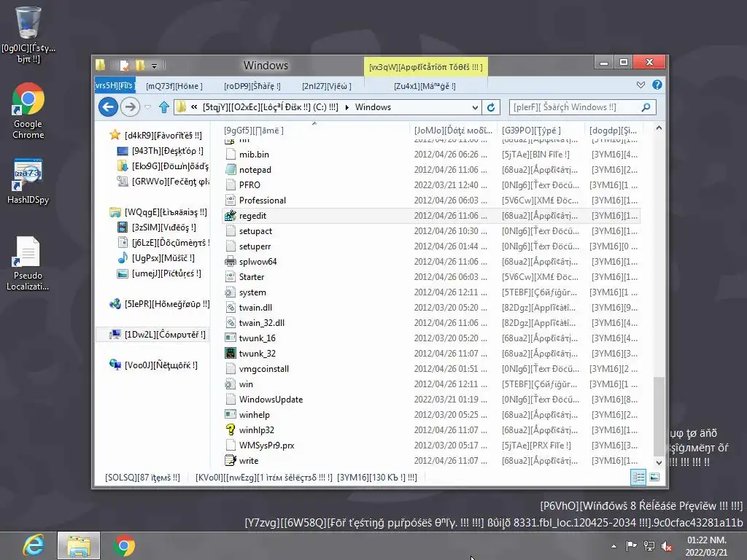This screenshot has height=560, width=747.
Task: Sort by Date modified column header
Action: tap(453, 130)
